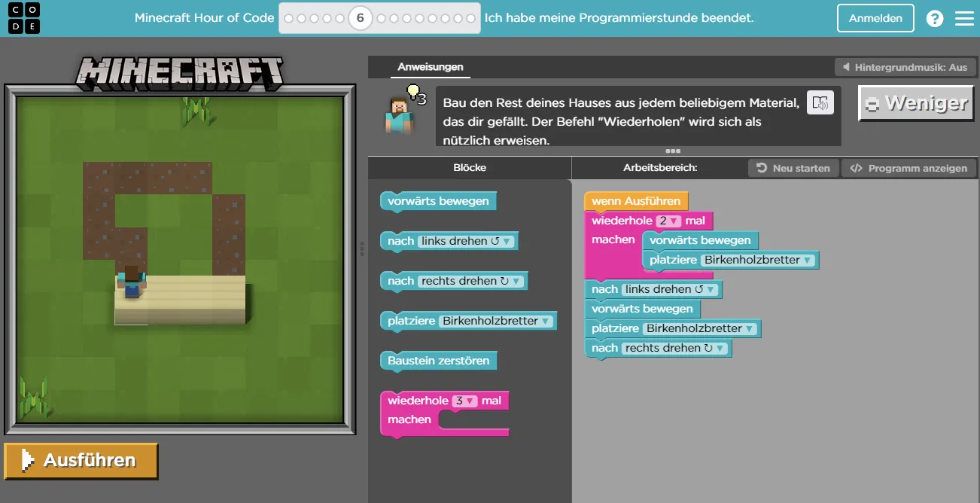Open workspace 'links drehen' direction dropdown
Screen dimensions: 980x503
coord(670,289)
